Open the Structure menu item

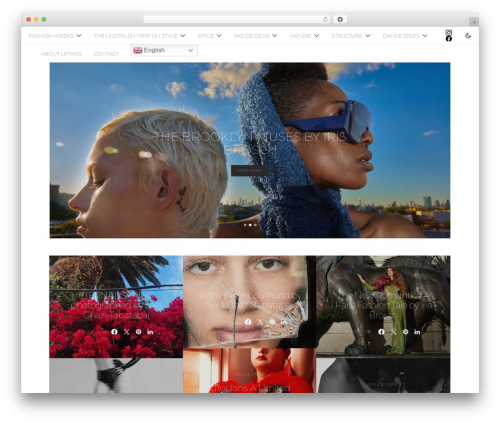347,36
